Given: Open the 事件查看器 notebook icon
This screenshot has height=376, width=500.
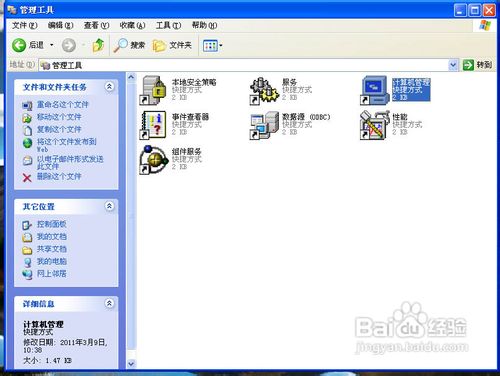Looking at the screenshot, I should pyautogui.click(x=153, y=125).
